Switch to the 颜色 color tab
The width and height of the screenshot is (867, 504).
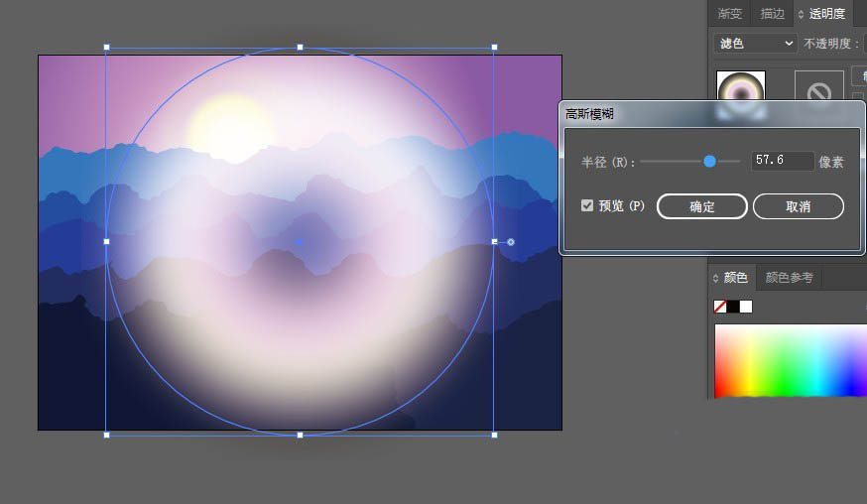coord(735,277)
